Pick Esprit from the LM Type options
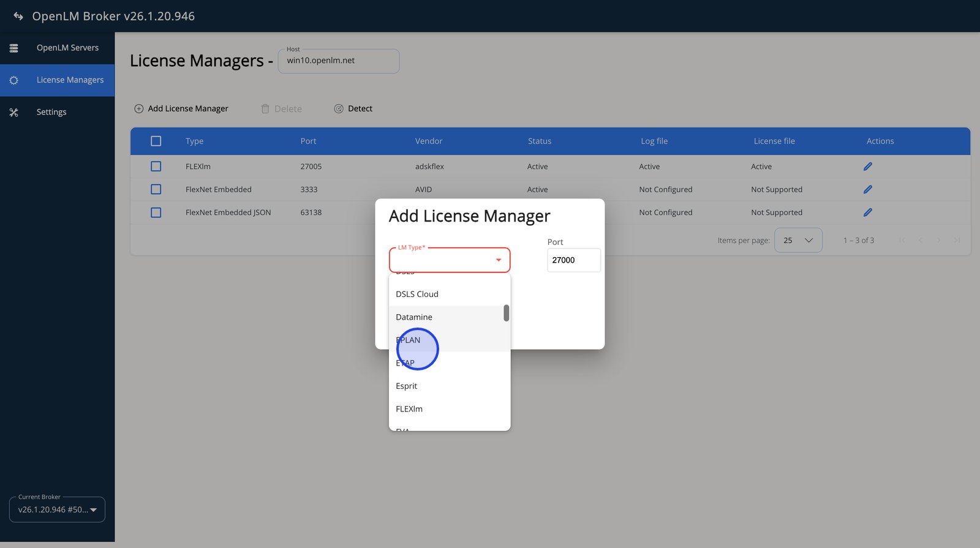The height and width of the screenshot is (548, 980). tap(407, 386)
